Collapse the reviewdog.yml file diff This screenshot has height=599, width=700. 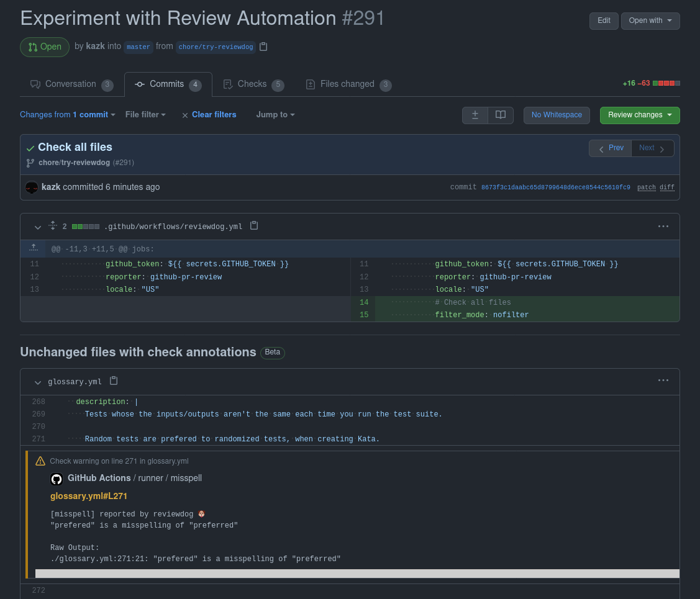(x=38, y=227)
